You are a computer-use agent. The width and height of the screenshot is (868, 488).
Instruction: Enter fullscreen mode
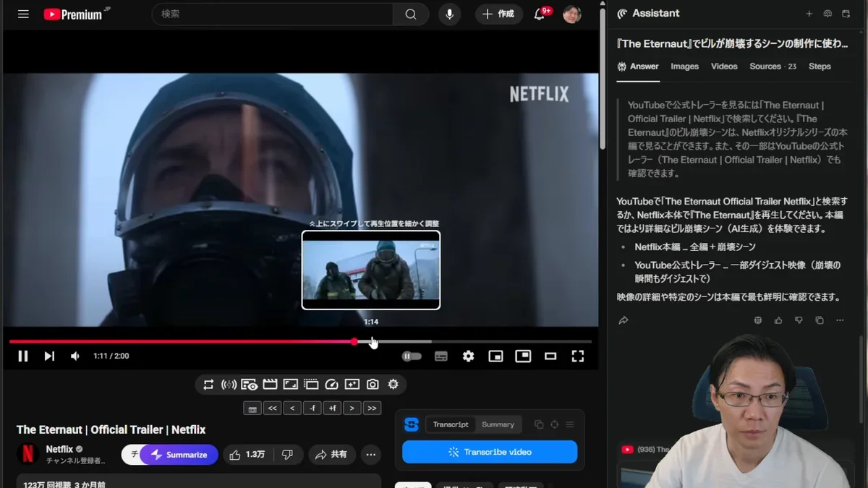578,356
